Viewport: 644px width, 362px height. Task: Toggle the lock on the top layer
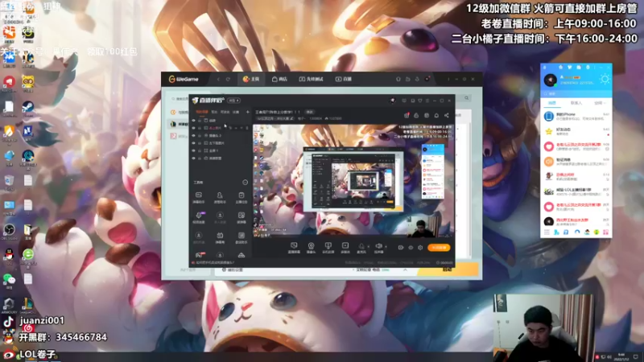click(x=200, y=121)
